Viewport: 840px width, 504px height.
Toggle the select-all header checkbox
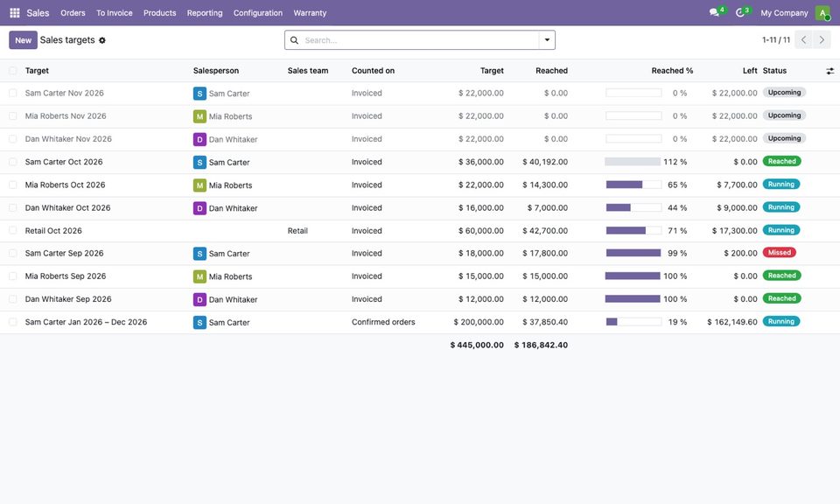click(13, 71)
